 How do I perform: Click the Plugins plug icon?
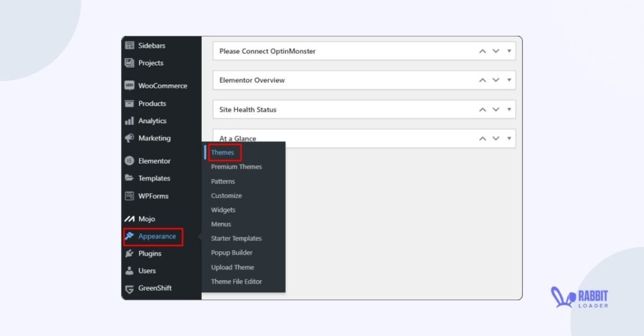click(x=130, y=254)
